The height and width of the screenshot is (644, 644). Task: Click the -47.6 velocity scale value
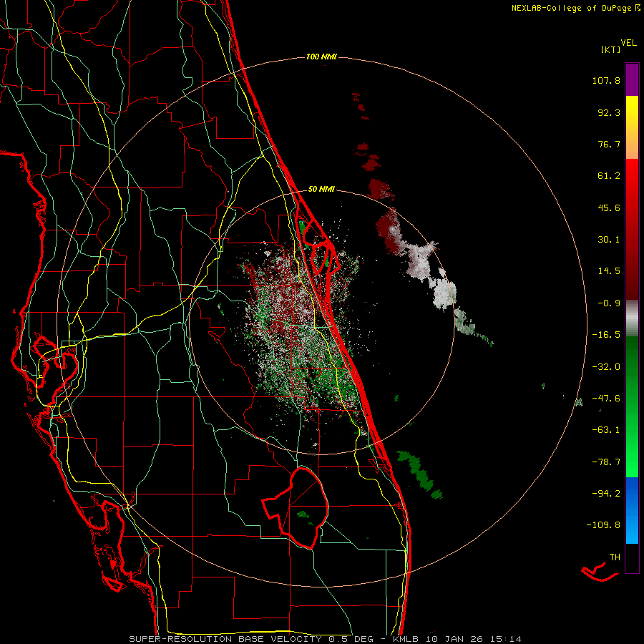606,399
